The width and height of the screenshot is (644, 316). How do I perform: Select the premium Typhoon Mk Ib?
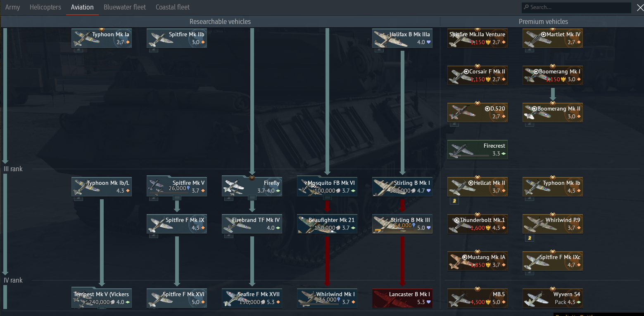553,186
